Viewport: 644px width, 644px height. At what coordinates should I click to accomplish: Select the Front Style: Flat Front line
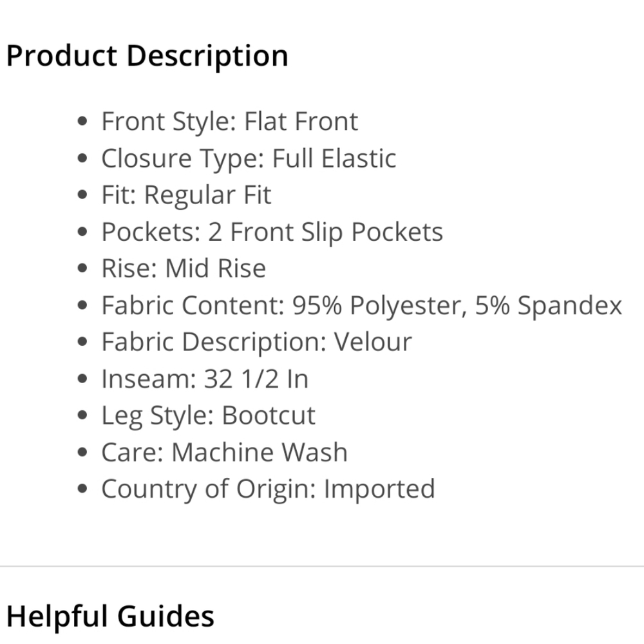click(x=230, y=122)
